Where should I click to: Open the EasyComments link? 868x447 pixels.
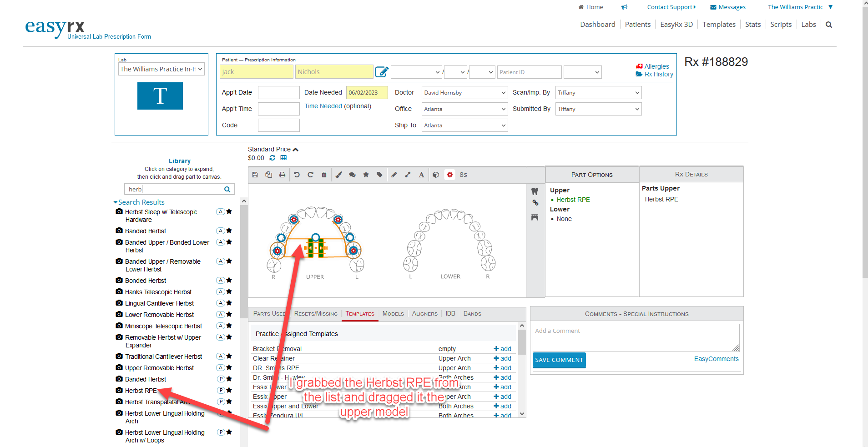716,359
